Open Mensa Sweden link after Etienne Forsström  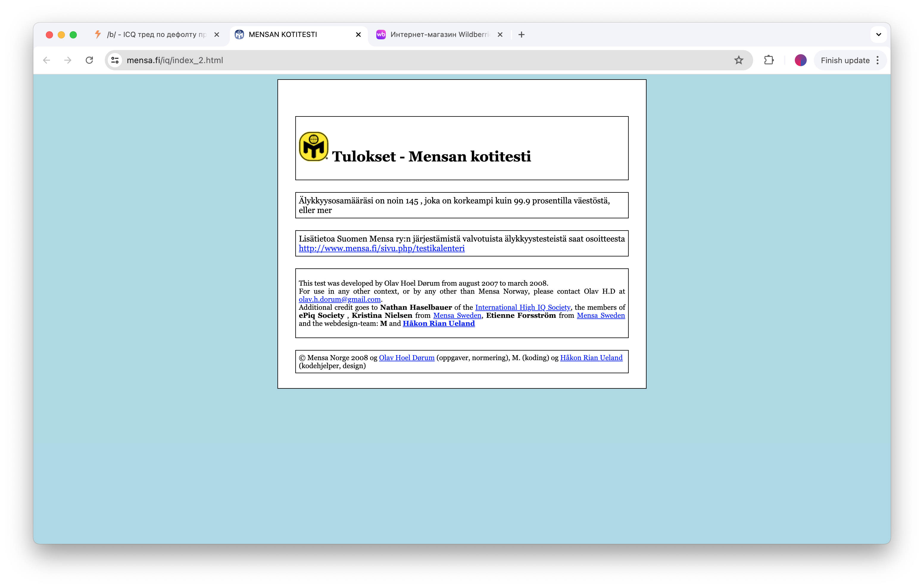click(x=600, y=315)
